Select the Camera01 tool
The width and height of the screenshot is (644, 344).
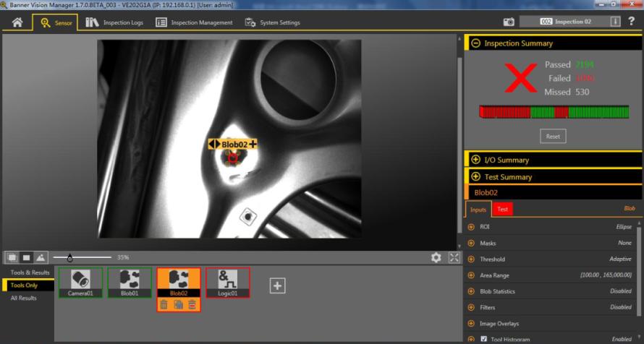pos(80,282)
